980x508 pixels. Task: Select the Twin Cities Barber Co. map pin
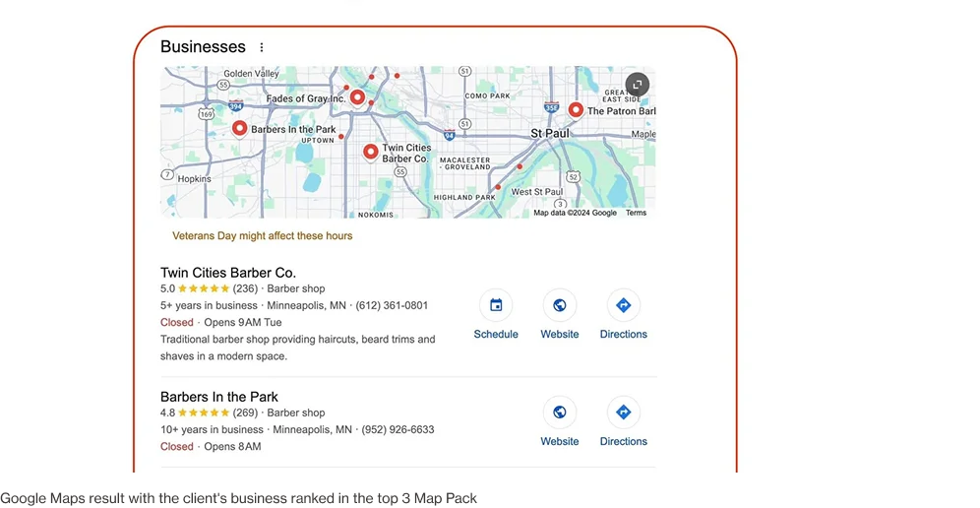tap(371, 152)
